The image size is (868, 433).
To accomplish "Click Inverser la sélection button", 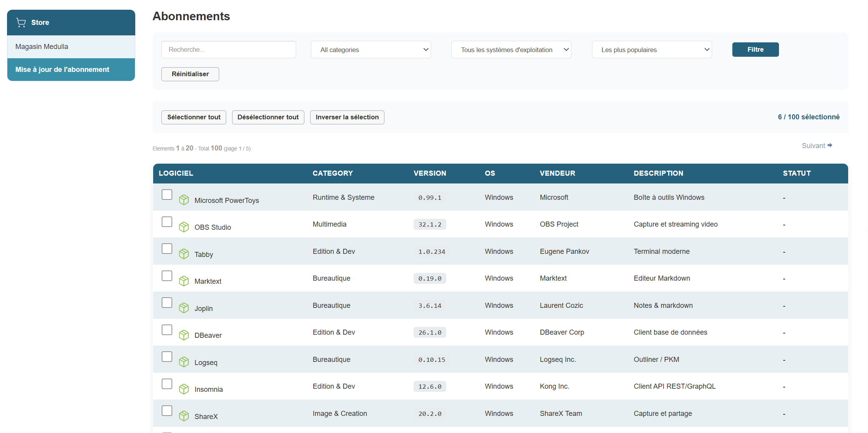I will click(347, 117).
